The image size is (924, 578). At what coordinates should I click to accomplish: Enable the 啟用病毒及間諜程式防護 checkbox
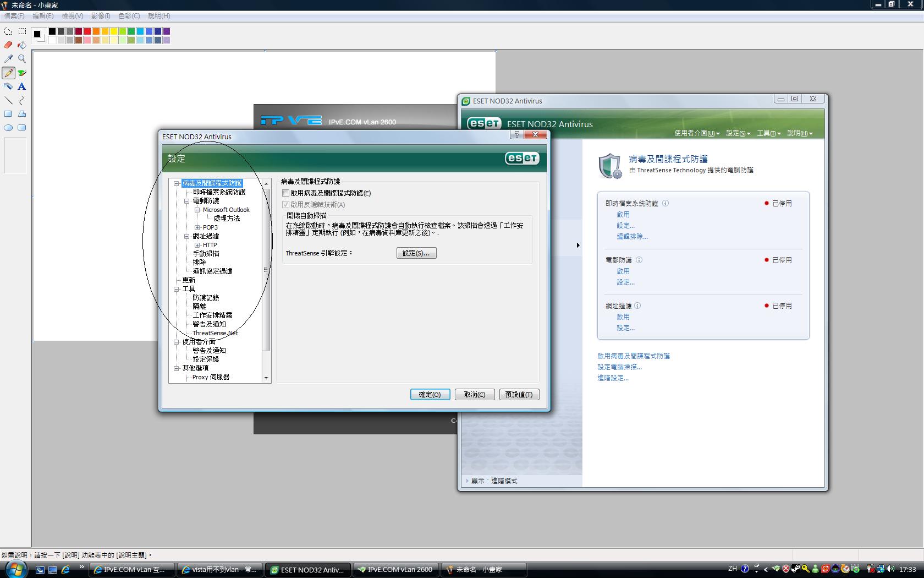(285, 193)
